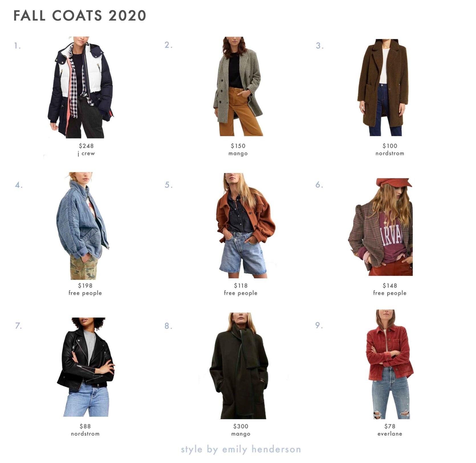The width and height of the screenshot is (476, 463).
Task: Click the black leather moto jacket image
Action: (86, 367)
